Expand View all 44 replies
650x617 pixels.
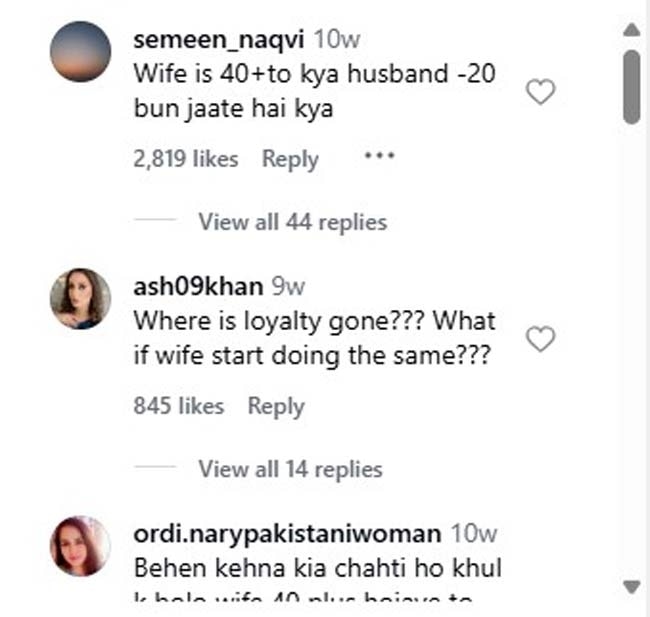[292, 221]
